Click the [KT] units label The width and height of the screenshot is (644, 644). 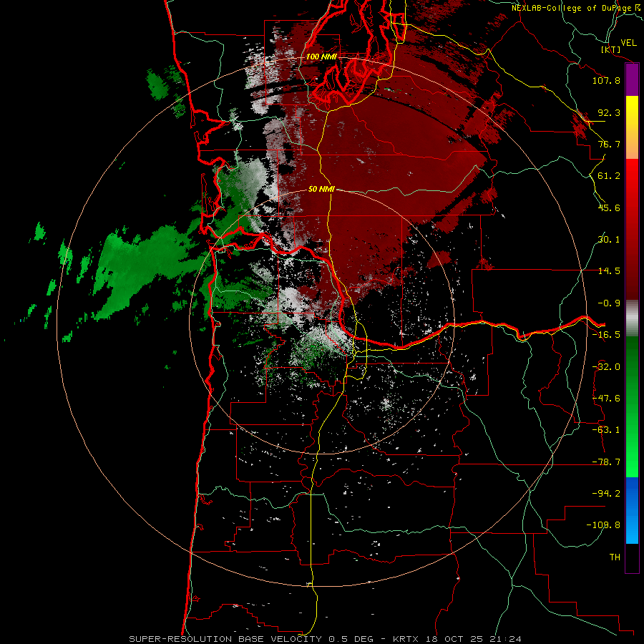tap(611, 49)
